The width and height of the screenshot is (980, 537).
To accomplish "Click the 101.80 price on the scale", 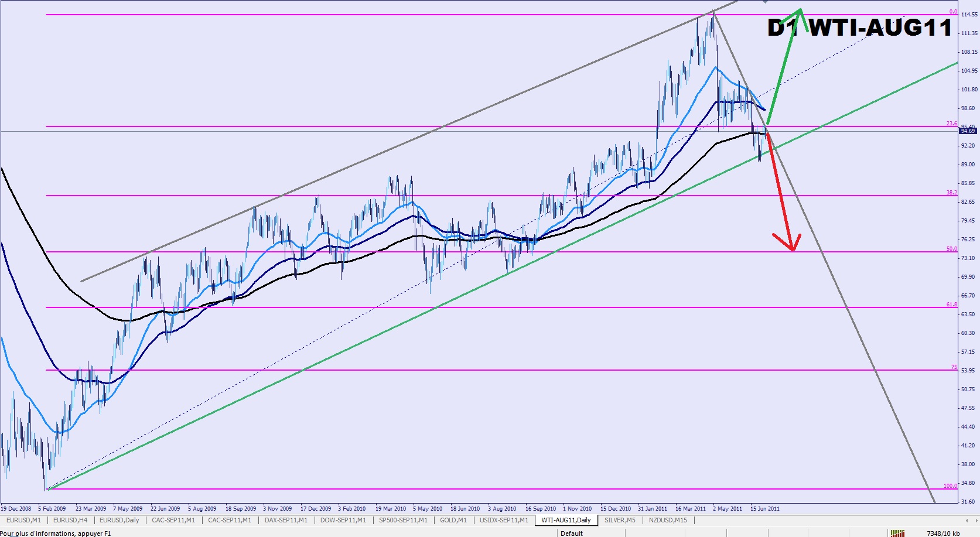I will [x=969, y=90].
